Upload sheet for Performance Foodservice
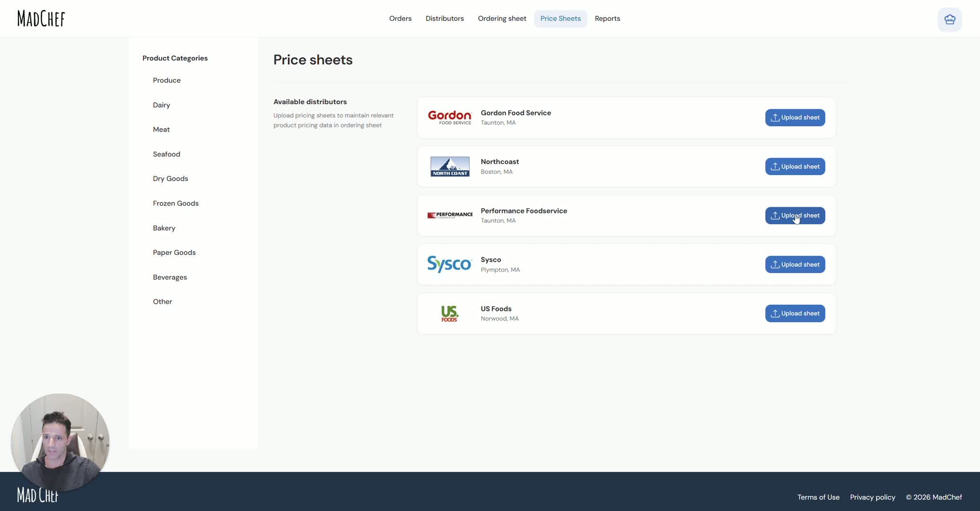The height and width of the screenshot is (511, 980). click(x=795, y=215)
